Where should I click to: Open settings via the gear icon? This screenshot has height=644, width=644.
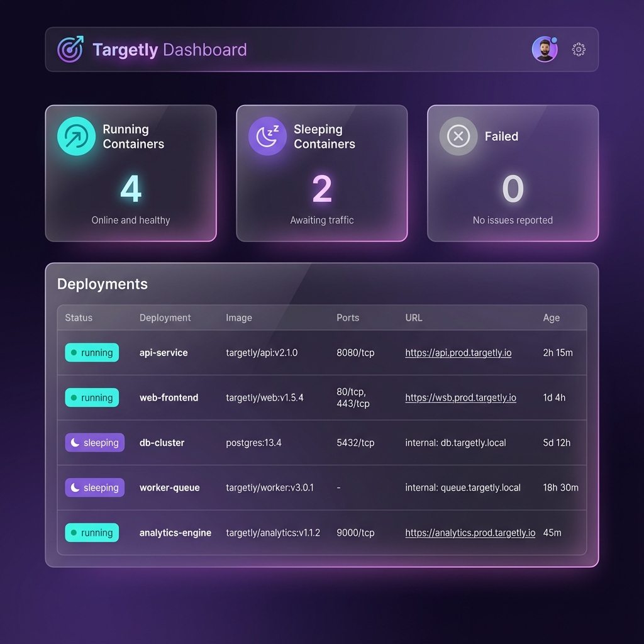(579, 49)
